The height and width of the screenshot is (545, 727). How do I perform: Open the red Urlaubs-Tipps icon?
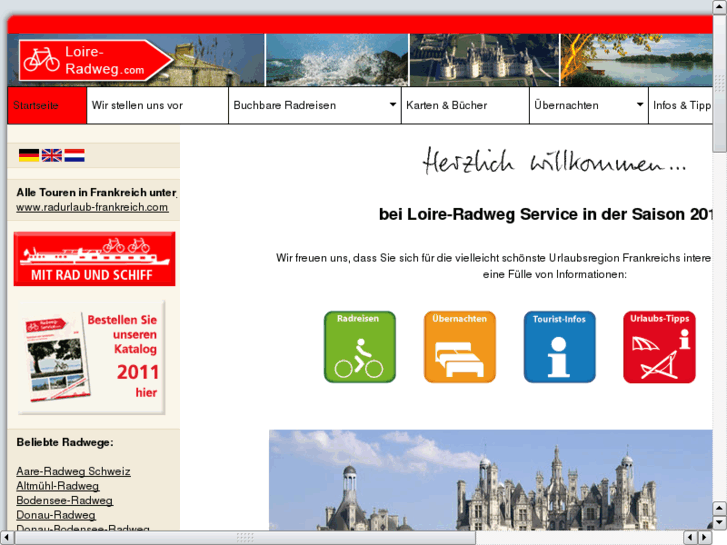pyautogui.click(x=659, y=347)
